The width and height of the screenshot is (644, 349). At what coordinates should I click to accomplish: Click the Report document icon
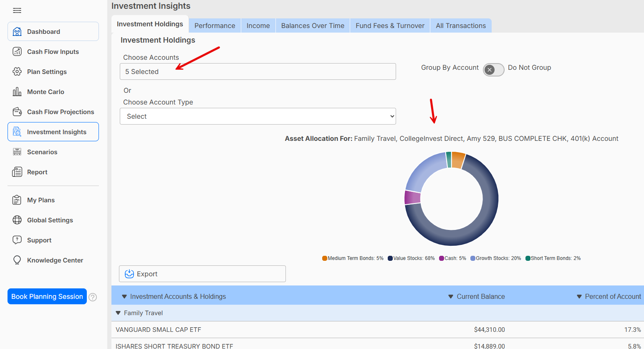[17, 172]
